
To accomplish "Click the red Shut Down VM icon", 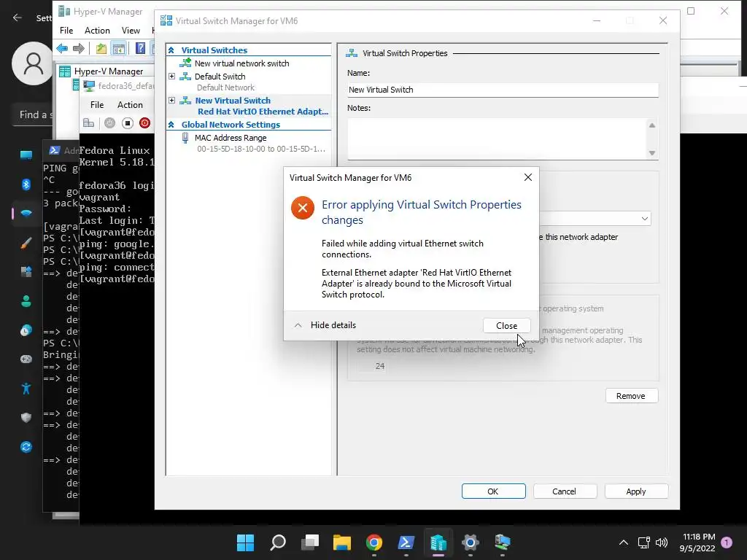I will [145, 122].
